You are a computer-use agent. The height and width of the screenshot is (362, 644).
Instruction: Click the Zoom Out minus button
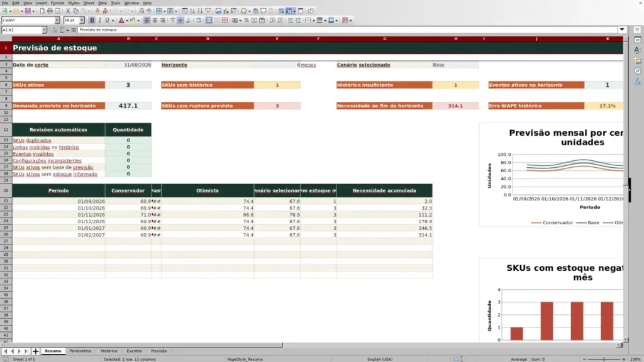(585, 359)
